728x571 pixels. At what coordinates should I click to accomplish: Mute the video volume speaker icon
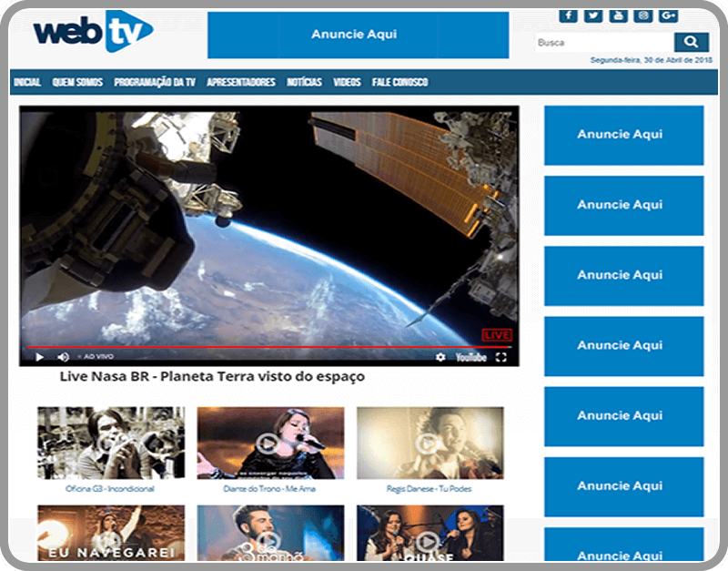63,357
